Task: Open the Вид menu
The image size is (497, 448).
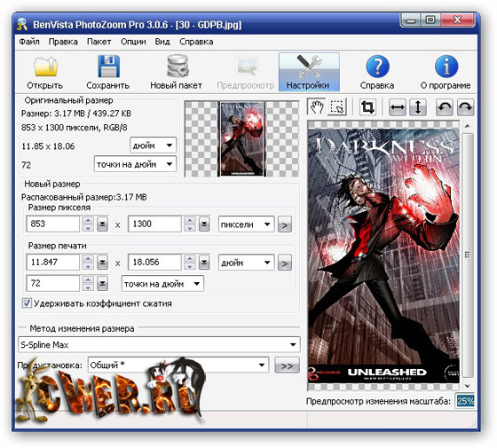Action: coord(162,42)
